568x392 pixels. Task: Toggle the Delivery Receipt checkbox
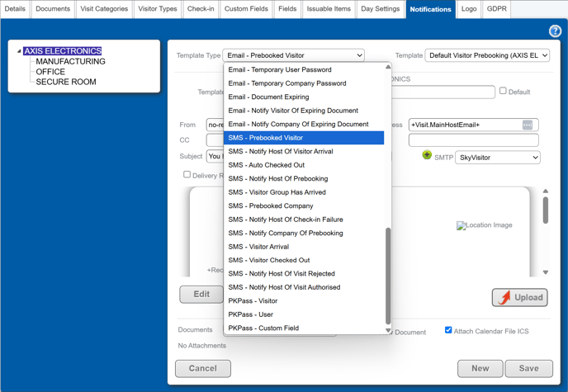click(187, 175)
